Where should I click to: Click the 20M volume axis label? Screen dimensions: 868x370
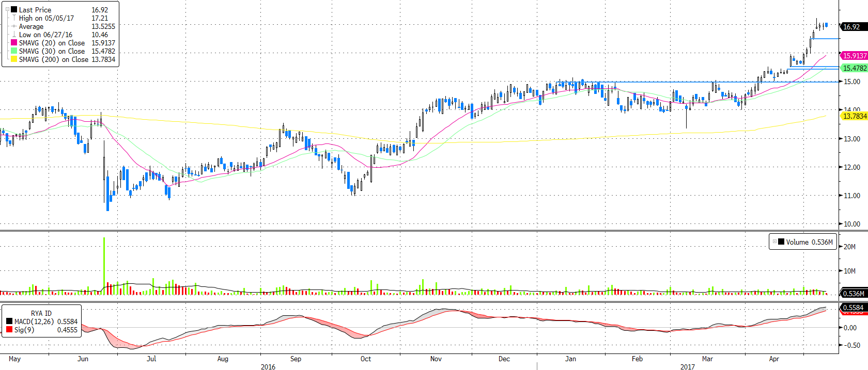[849, 247]
